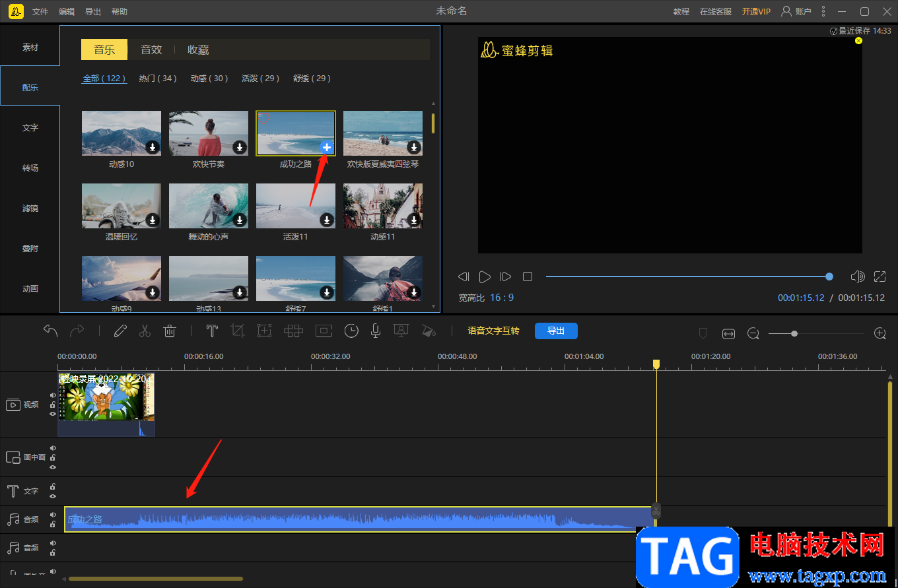The image size is (898, 588).
Task: Open the 宽高比 16:9 aspect ratio selector
Action: click(x=501, y=298)
